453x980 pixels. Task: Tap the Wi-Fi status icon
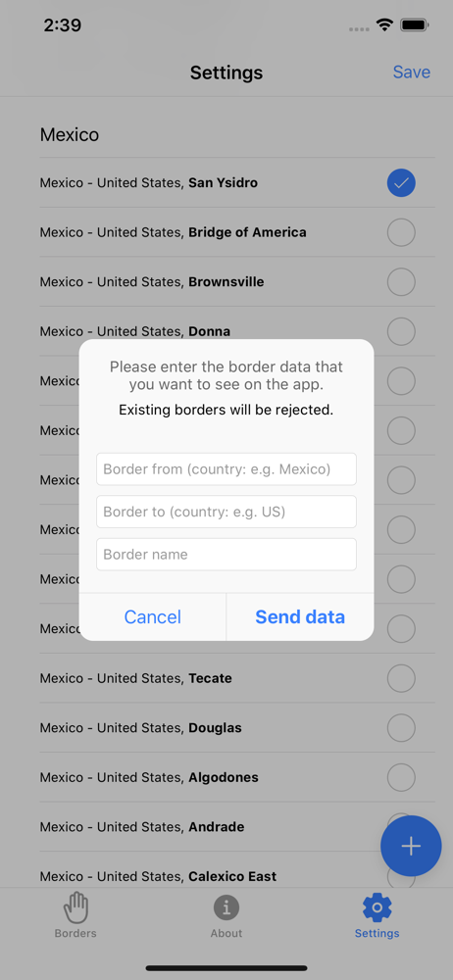coord(384,25)
